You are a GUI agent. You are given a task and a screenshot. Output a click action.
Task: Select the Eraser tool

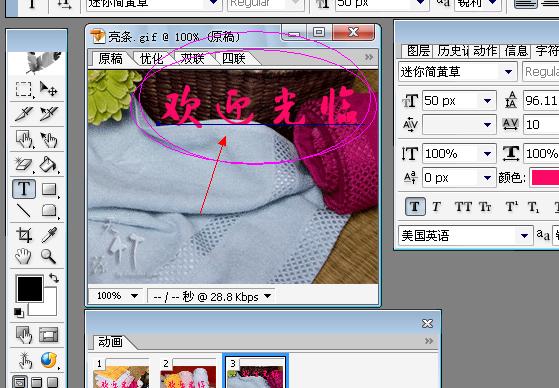[x=24, y=165]
